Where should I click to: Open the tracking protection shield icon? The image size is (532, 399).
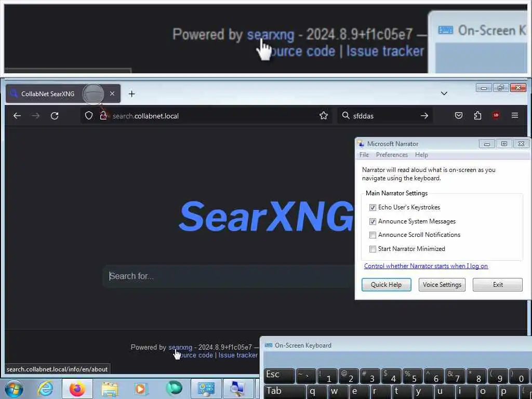click(88, 116)
